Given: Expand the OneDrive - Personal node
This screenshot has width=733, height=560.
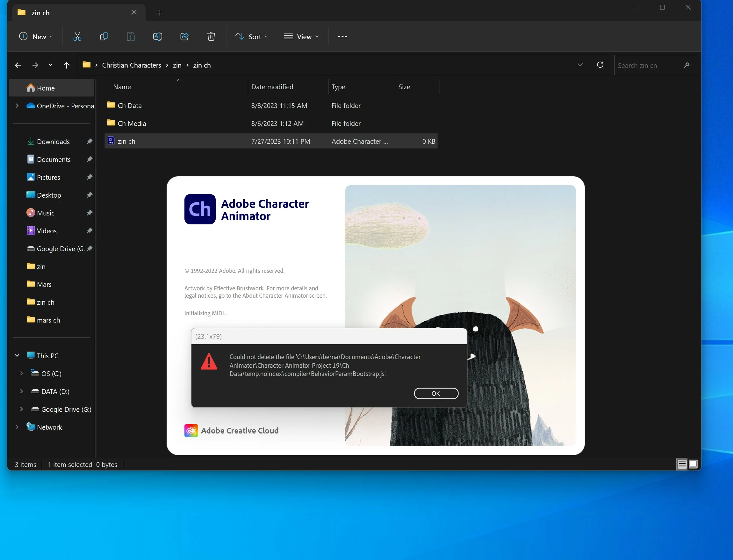Looking at the screenshot, I should (x=17, y=106).
